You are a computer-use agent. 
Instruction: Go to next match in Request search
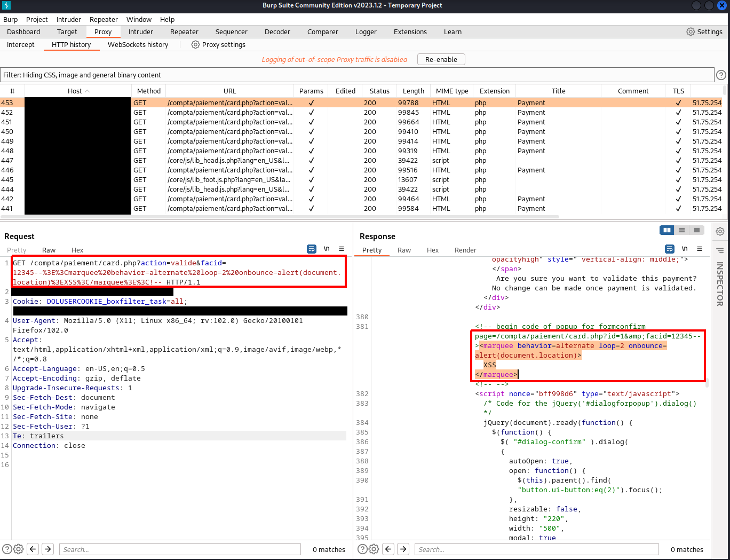point(48,549)
